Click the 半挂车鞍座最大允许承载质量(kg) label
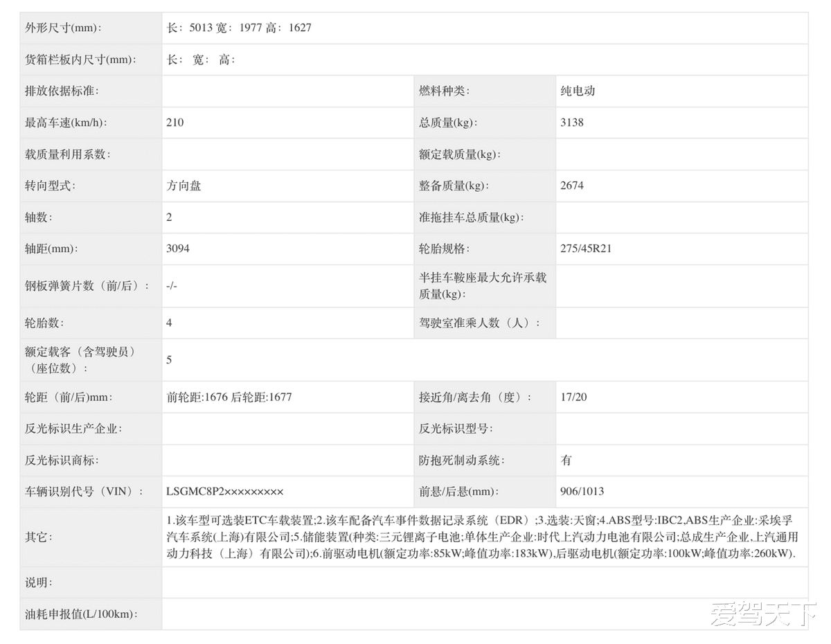 483,286
